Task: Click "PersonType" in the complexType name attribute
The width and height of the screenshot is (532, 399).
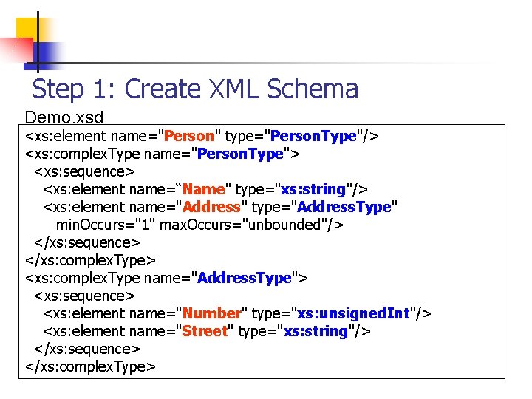Action: point(240,154)
